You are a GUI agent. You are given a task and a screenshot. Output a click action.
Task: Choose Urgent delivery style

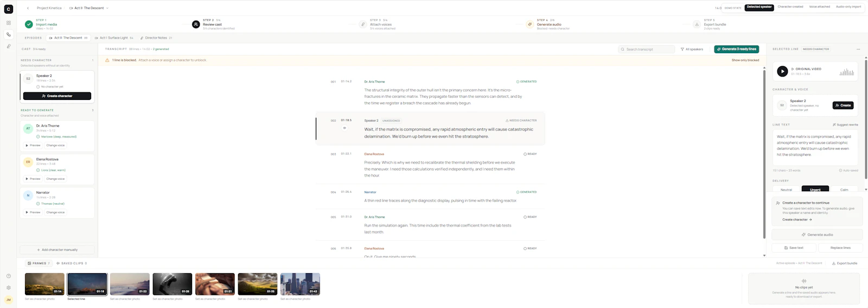tap(815, 190)
